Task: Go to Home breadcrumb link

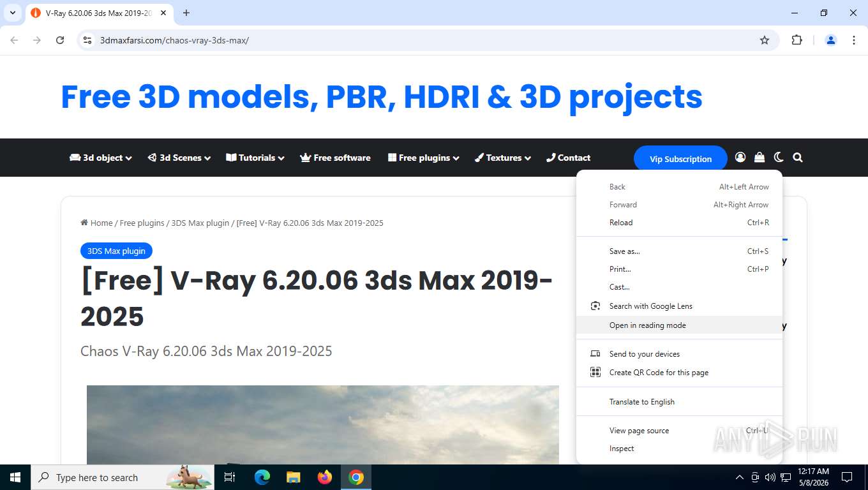Action: point(96,223)
